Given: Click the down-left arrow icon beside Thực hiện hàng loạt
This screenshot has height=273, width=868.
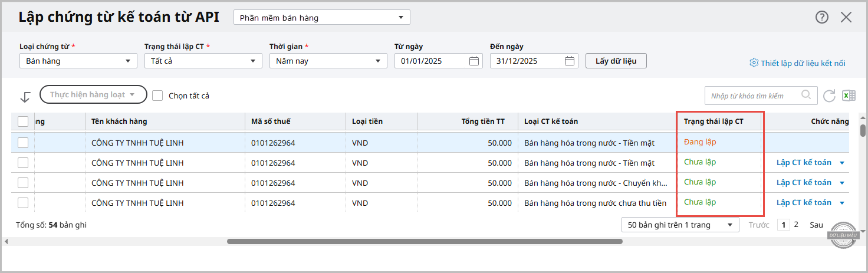Looking at the screenshot, I should (x=25, y=97).
